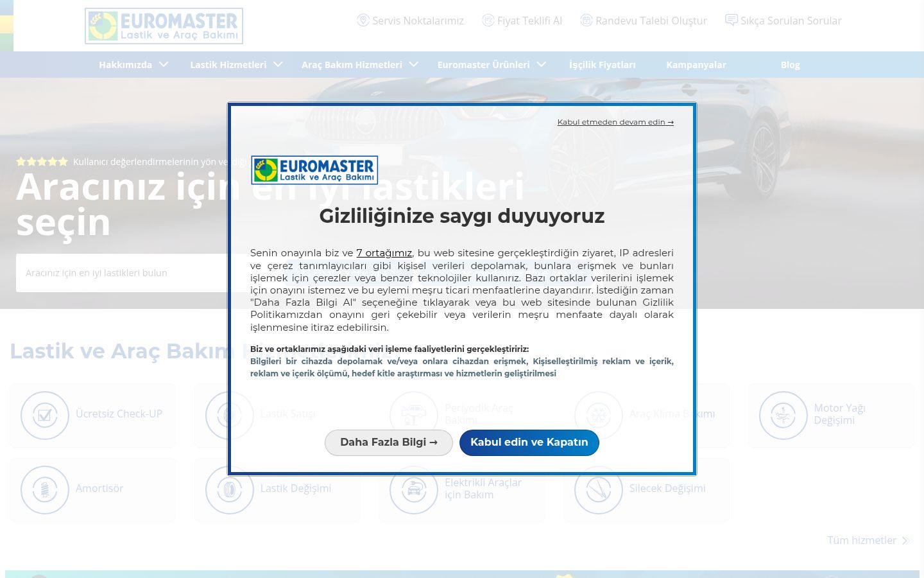The height and width of the screenshot is (578, 924).
Task: Click the arrows next to Tüm hizmetler
Action: (x=907, y=541)
